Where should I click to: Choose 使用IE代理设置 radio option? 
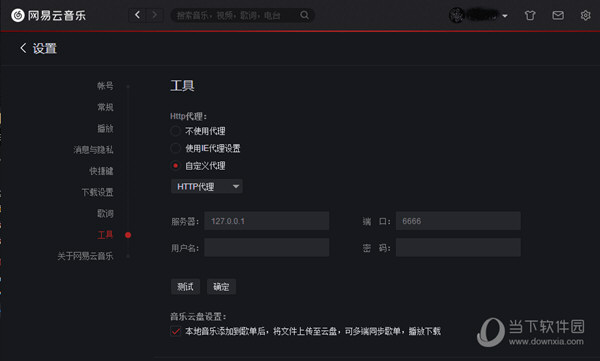[x=175, y=148]
